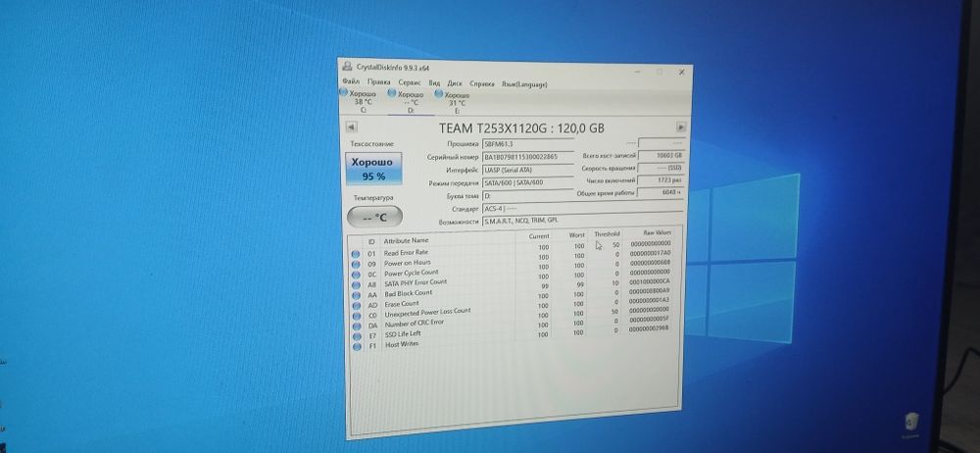Open the Диск menu
The image size is (980, 453).
[x=455, y=83]
